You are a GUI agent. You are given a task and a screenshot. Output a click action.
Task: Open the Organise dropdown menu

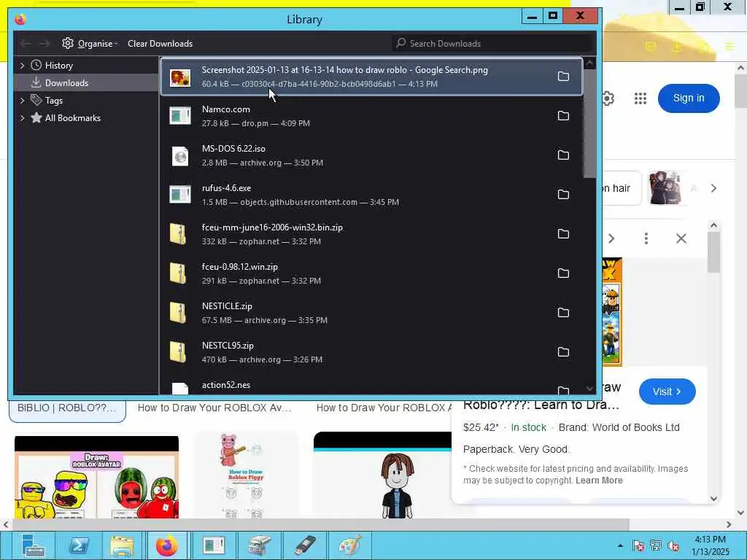pyautogui.click(x=90, y=43)
